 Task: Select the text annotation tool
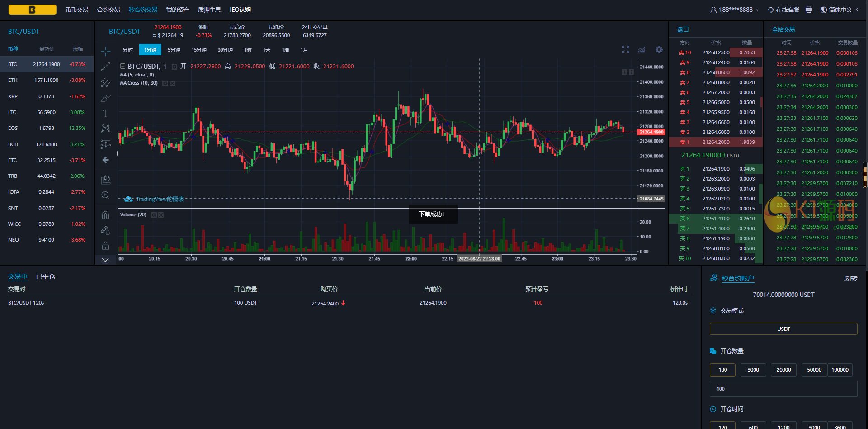[x=105, y=113]
